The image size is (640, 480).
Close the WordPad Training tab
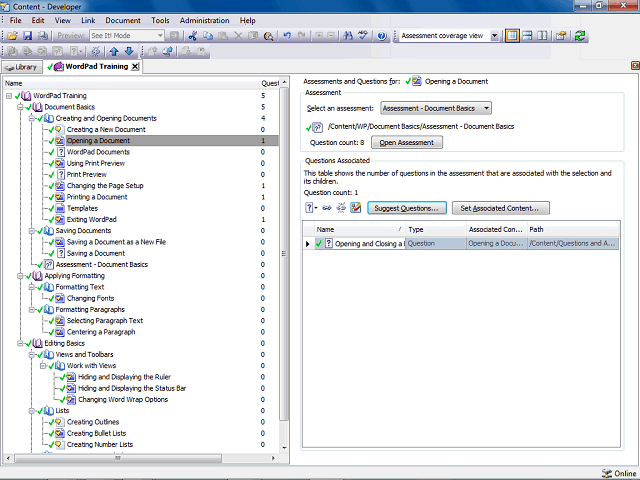pyautogui.click(x=135, y=67)
